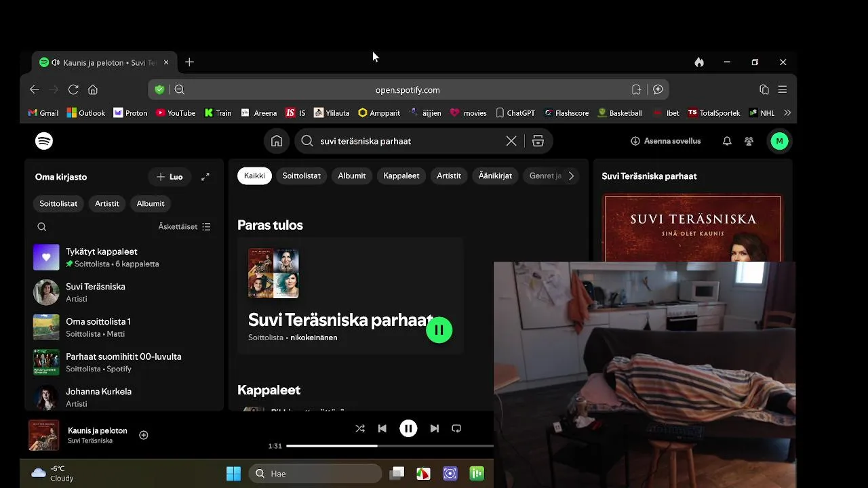Open Oma soittolista 1
This screenshot has width=868, height=488.
click(x=123, y=327)
